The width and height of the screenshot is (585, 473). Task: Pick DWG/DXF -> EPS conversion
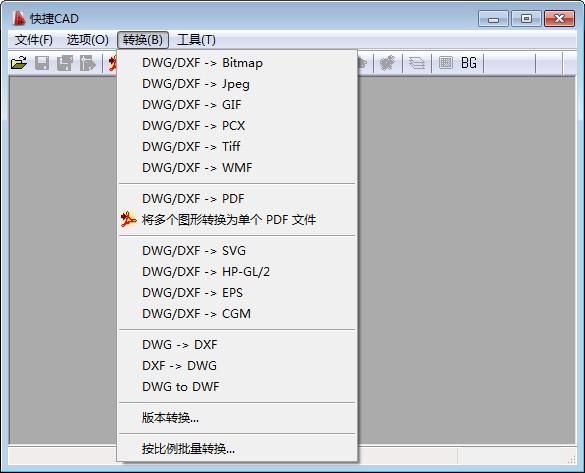click(237, 292)
